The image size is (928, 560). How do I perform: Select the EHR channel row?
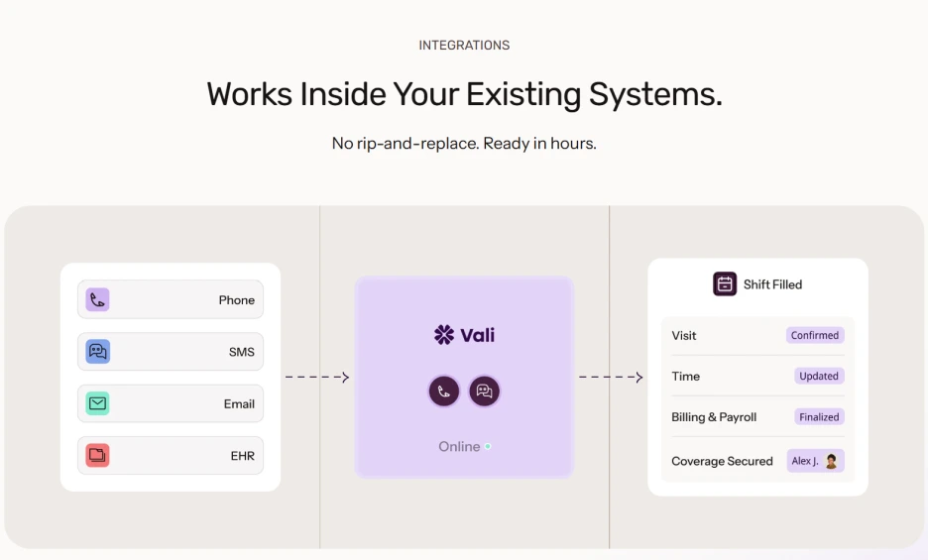click(171, 455)
